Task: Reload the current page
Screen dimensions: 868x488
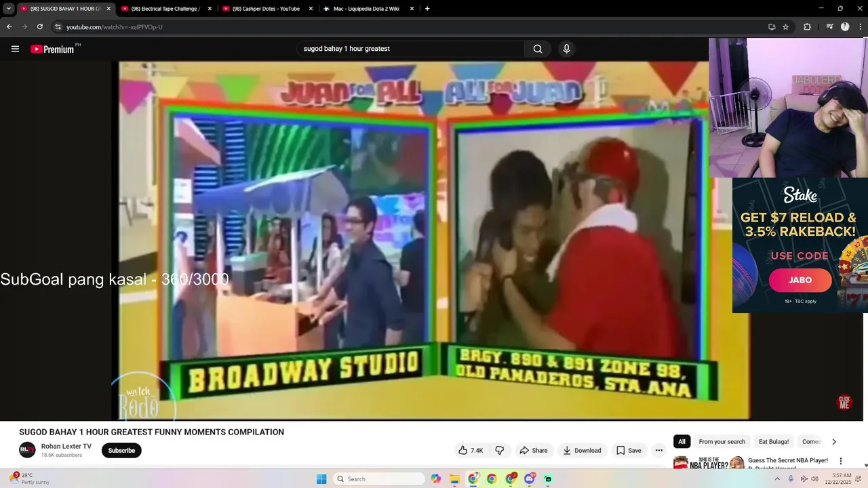Action: point(40,26)
